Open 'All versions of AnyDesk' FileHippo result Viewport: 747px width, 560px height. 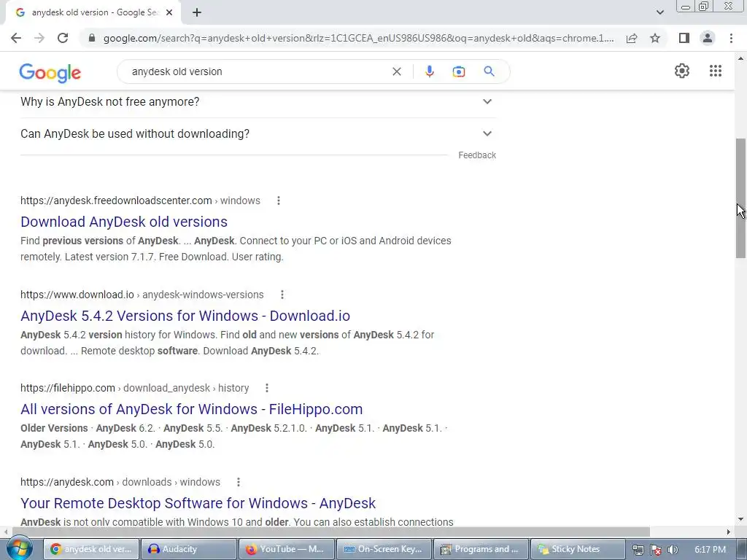[x=192, y=409]
